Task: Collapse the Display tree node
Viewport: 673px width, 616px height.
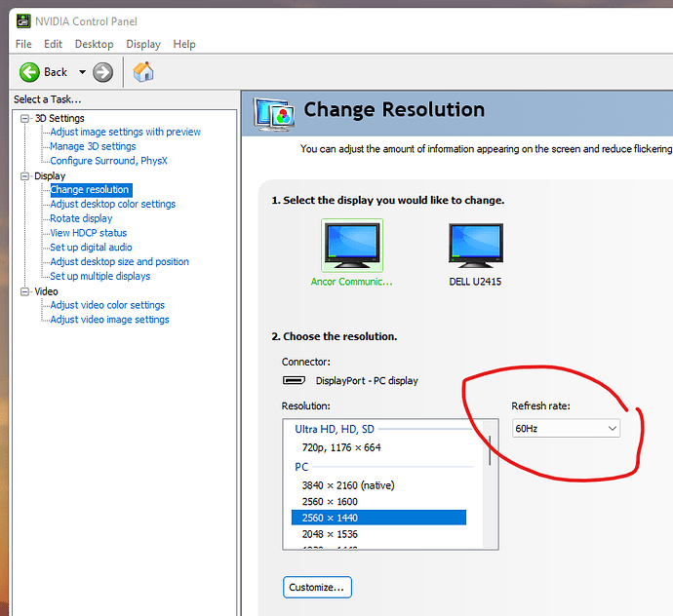Action: tap(25, 176)
